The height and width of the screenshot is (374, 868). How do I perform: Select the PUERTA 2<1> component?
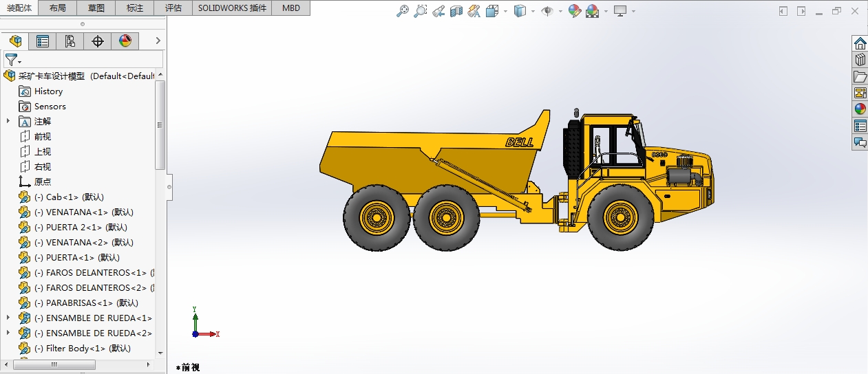pos(73,227)
